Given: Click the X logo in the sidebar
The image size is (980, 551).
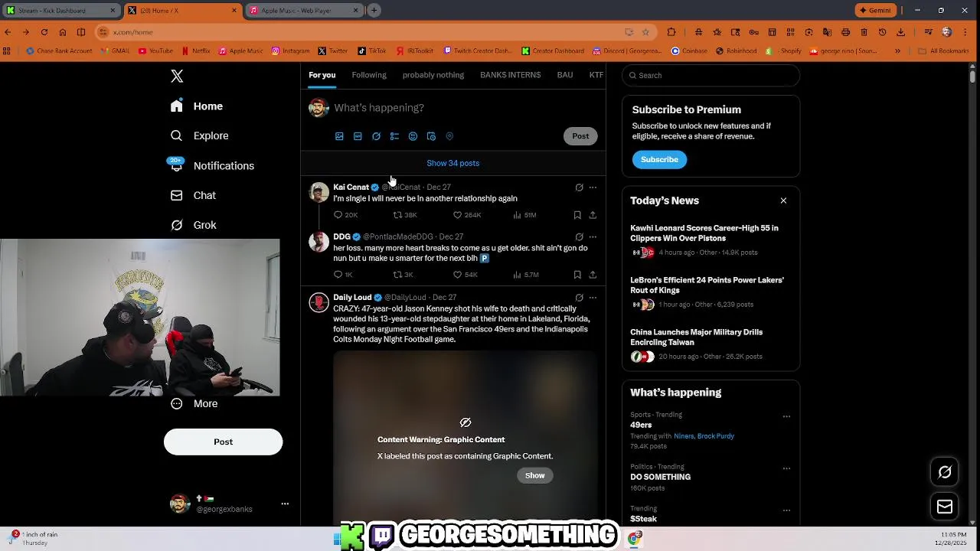Looking at the screenshot, I should [x=177, y=76].
